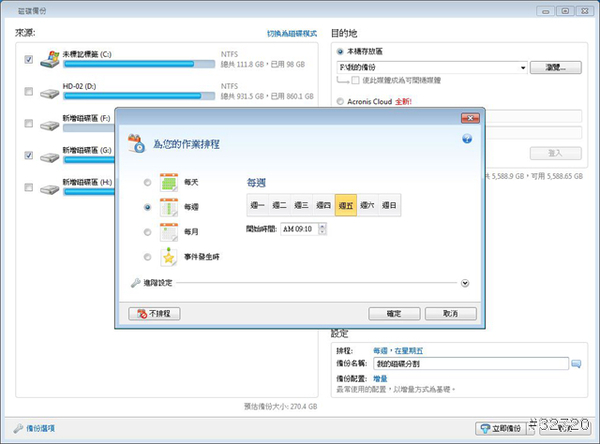Viewport: 600px width, 444px height.
Task: Check the HD-02 (D:) checkbox
Action: pyautogui.click(x=29, y=91)
